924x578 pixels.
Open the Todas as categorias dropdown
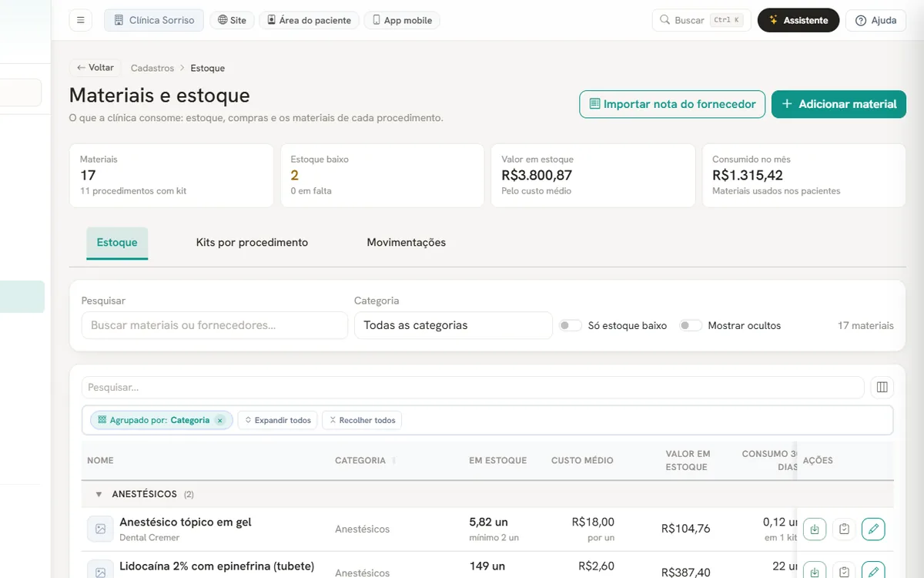pos(454,325)
